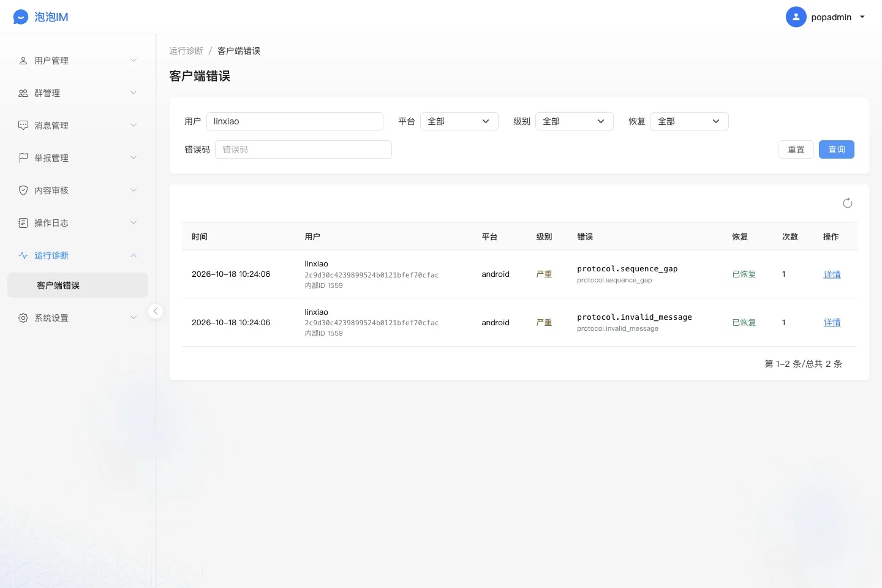Expand the 系统设置 menu chevron
The image size is (882, 588).
point(134,317)
